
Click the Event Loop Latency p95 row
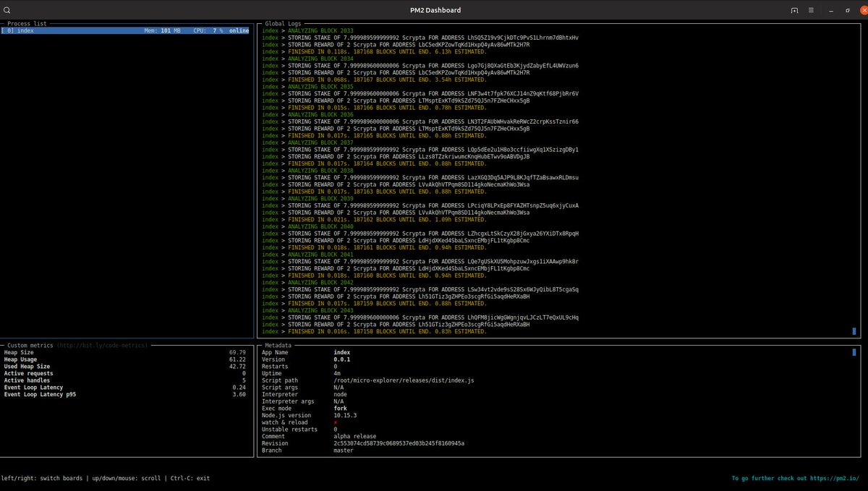pos(125,395)
